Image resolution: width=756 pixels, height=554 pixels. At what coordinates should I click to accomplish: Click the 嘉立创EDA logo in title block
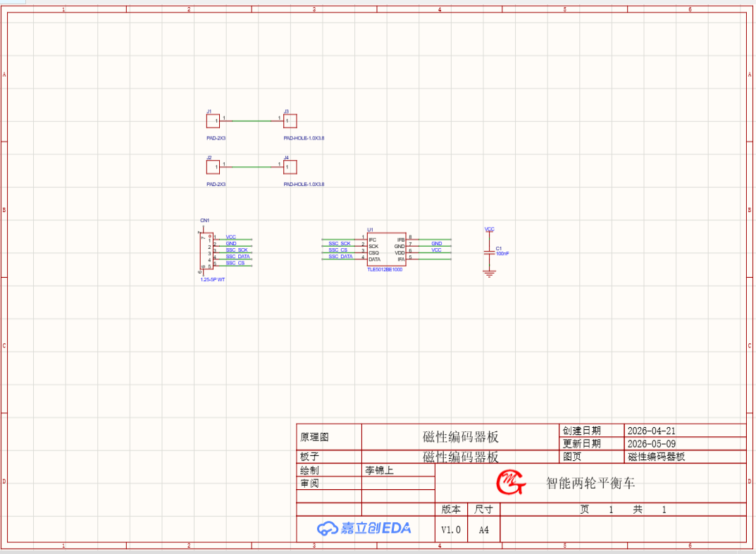coord(364,529)
